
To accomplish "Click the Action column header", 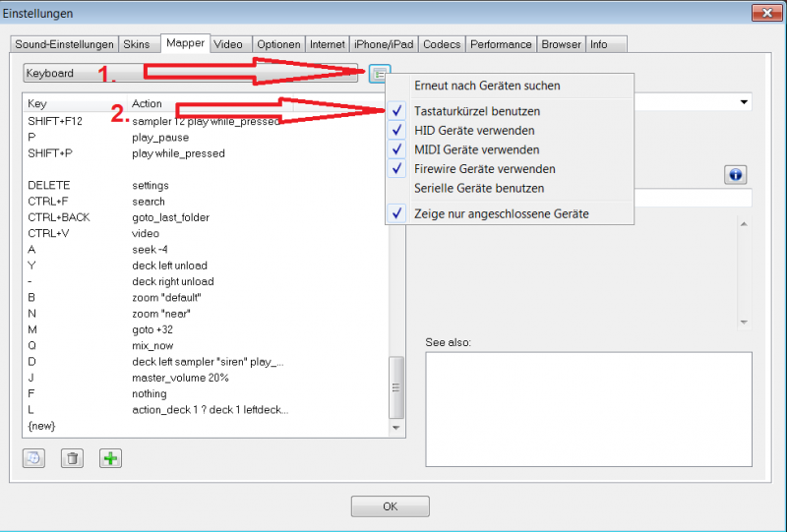I will point(210,103).
